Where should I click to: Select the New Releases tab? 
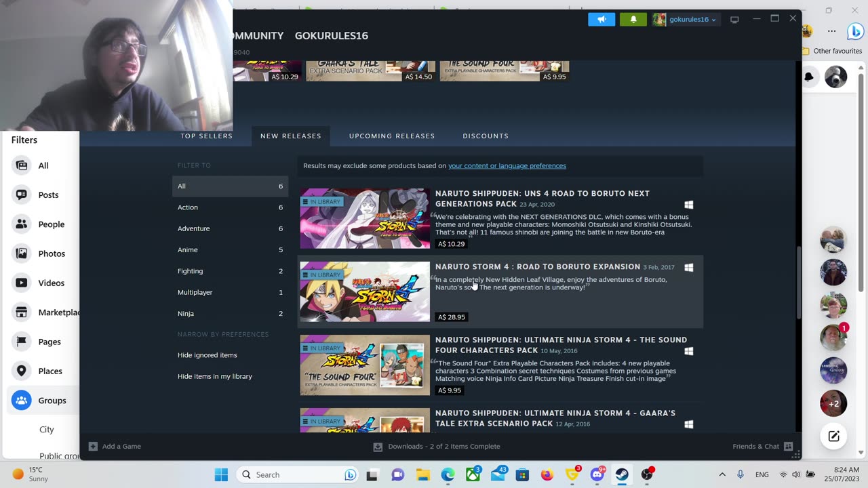coord(291,136)
